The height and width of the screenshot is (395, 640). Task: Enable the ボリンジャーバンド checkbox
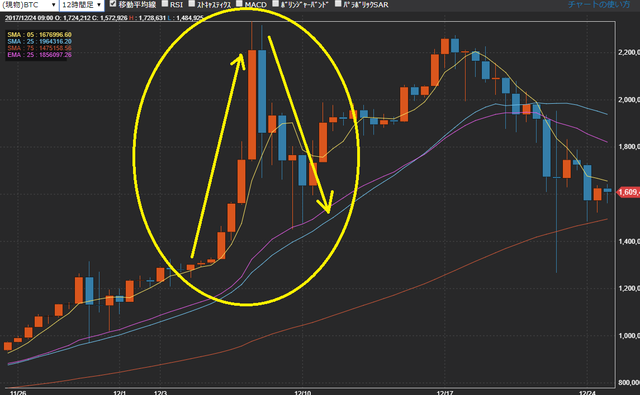click(276, 4)
